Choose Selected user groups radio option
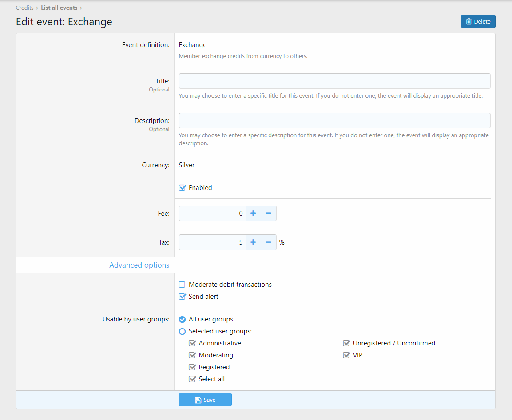Image resolution: width=512 pixels, height=420 pixels. click(x=182, y=331)
